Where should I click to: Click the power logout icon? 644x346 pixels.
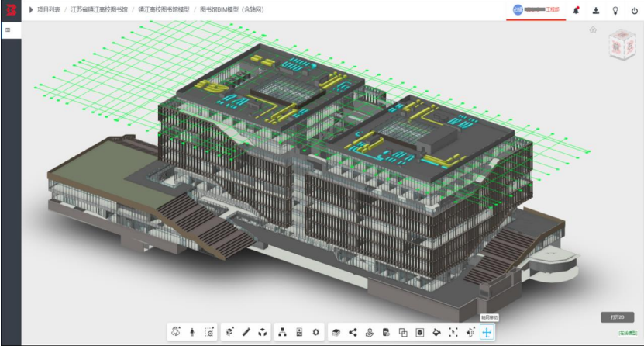point(635,11)
